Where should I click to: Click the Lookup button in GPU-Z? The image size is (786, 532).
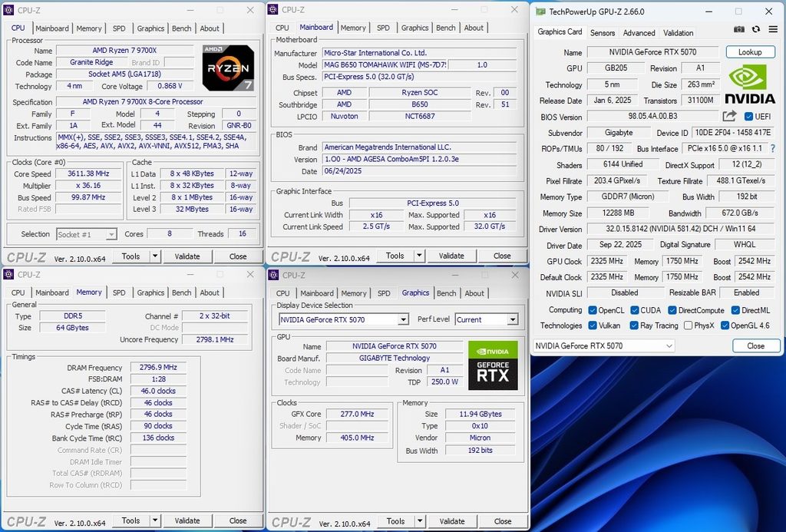click(750, 51)
